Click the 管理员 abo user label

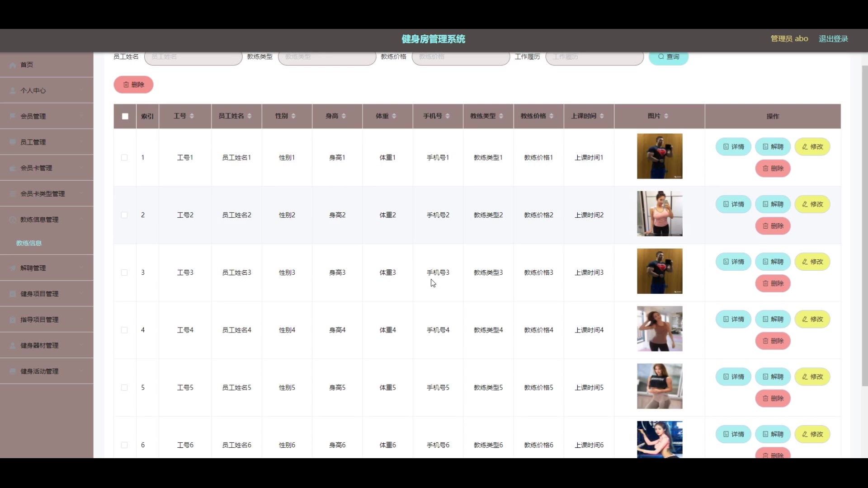pos(789,39)
